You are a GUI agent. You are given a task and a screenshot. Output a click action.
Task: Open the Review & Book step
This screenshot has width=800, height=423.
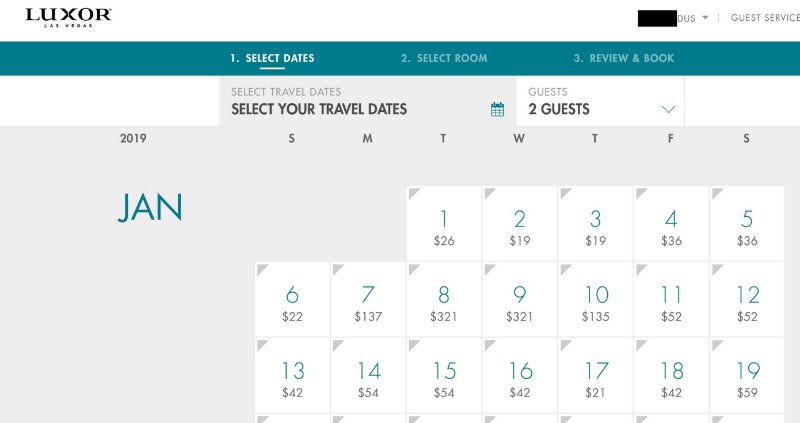[x=624, y=58]
